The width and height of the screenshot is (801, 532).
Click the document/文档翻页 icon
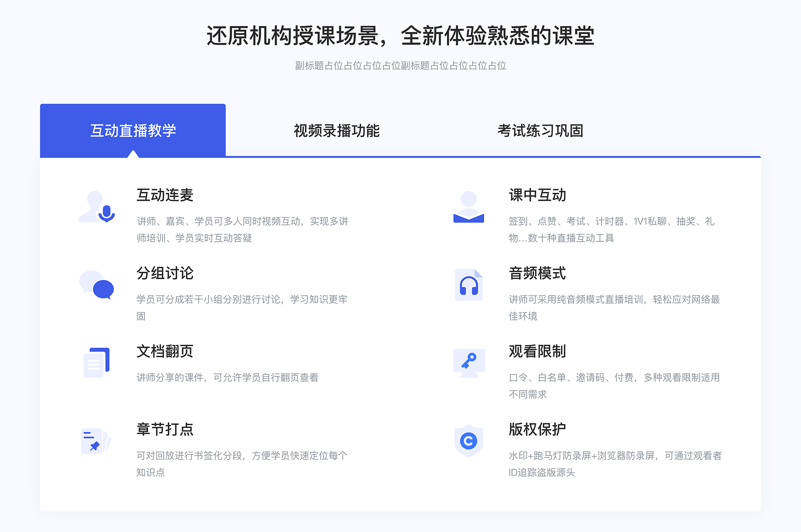click(x=95, y=356)
